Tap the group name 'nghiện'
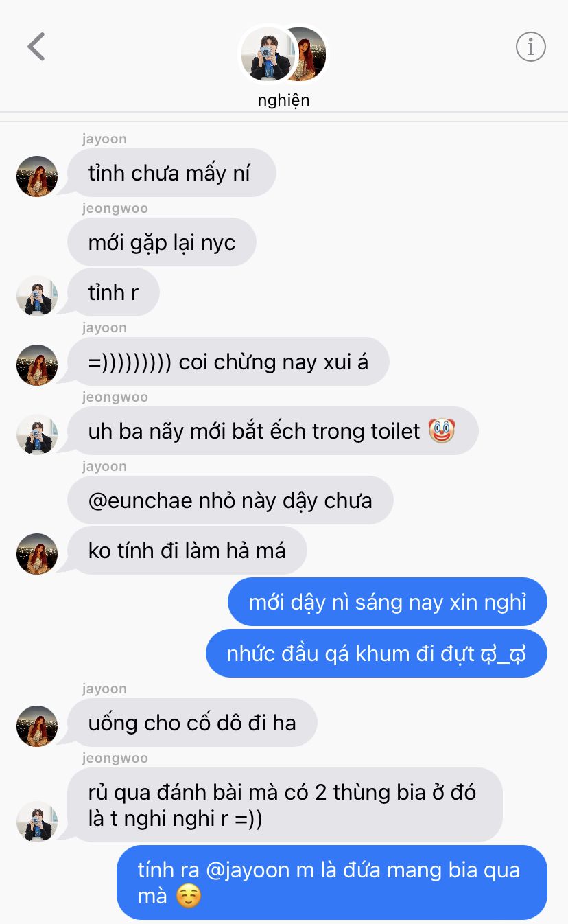This screenshot has width=568, height=924. click(x=283, y=100)
